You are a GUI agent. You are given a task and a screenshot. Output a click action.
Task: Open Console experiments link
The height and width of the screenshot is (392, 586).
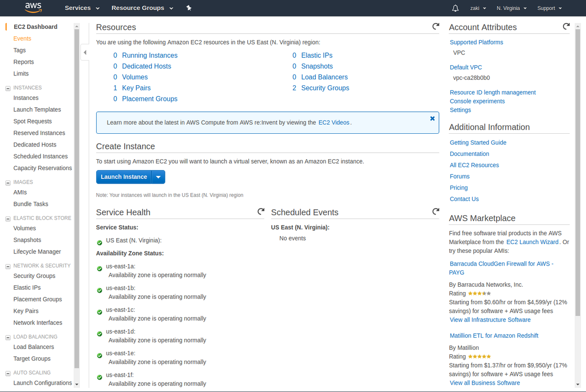pyautogui.click(x=477, y=101)
